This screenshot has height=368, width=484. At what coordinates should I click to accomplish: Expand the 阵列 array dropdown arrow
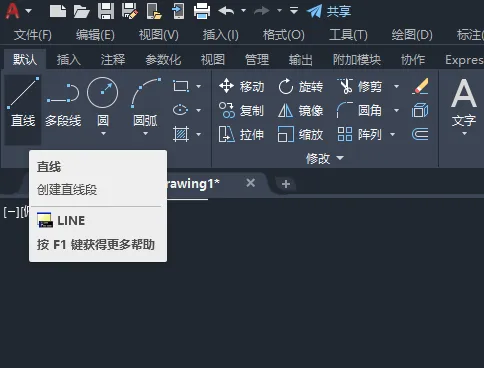tap(393, 134)
